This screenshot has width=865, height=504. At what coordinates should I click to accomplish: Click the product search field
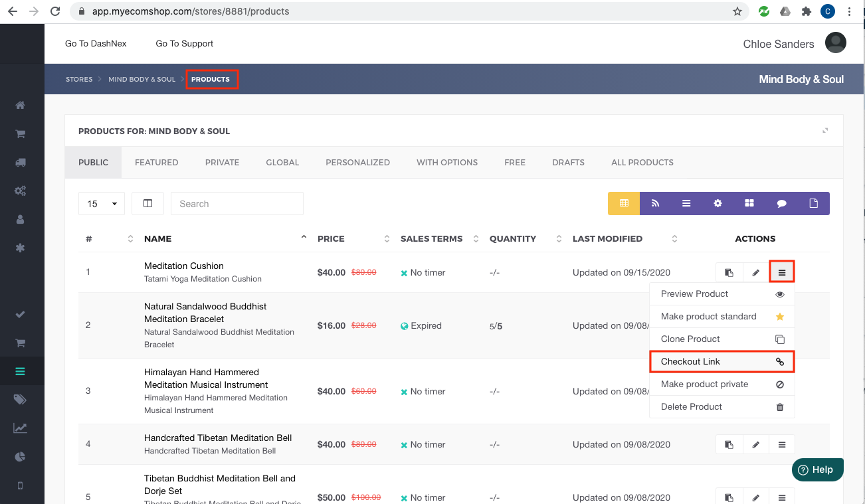pyautogui.click(x=237, y=204)
